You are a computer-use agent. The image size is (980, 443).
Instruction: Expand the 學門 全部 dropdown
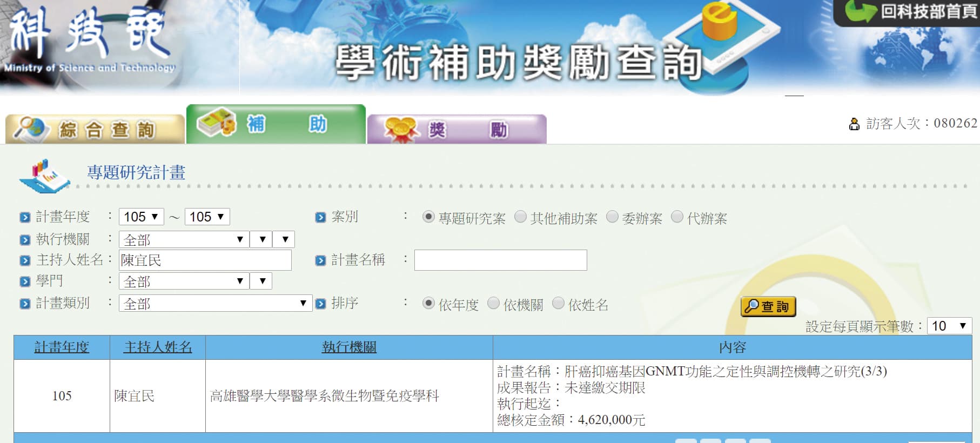(x=184, y=281)
